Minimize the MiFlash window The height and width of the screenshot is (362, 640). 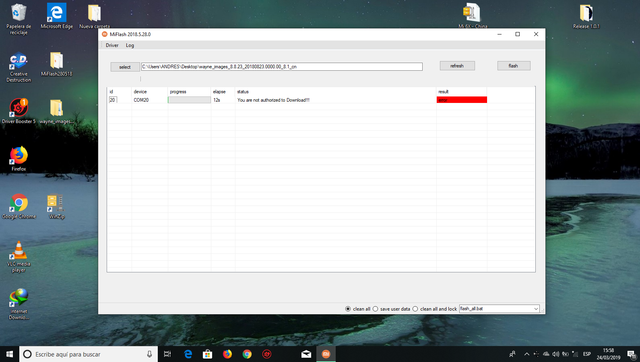pos(499,34)
